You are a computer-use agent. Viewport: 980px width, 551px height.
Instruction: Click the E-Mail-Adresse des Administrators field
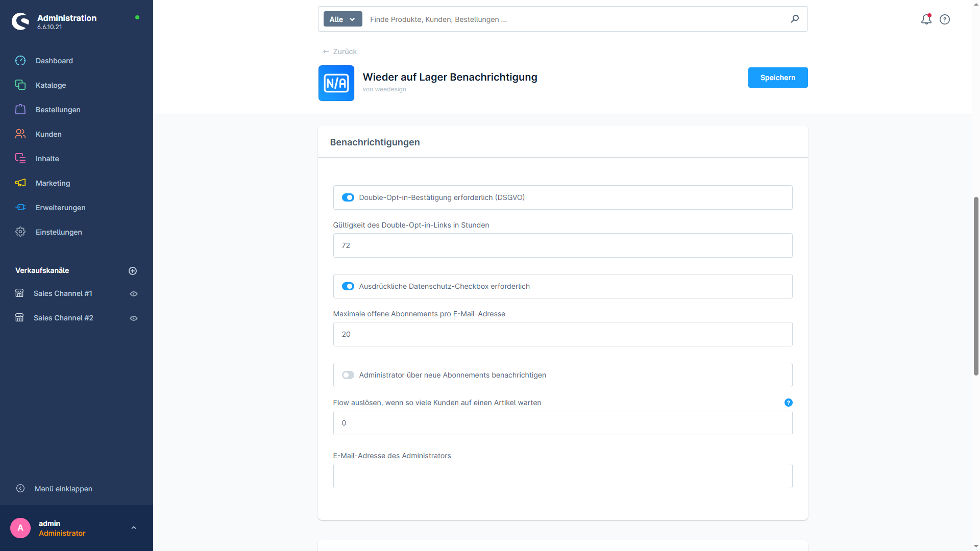tap(562, 476)
